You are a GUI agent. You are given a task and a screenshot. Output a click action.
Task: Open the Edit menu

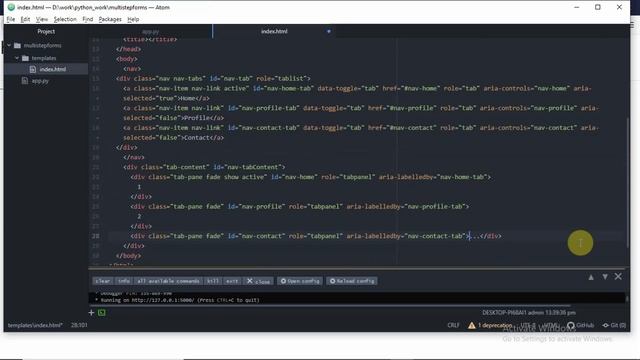tap(25, 19)
